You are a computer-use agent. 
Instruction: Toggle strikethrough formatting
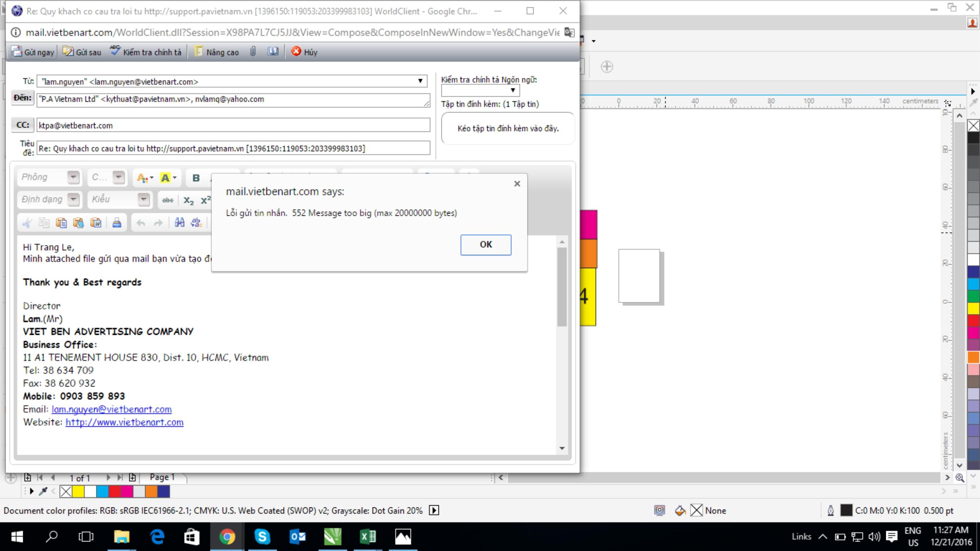tap(167, 200)
